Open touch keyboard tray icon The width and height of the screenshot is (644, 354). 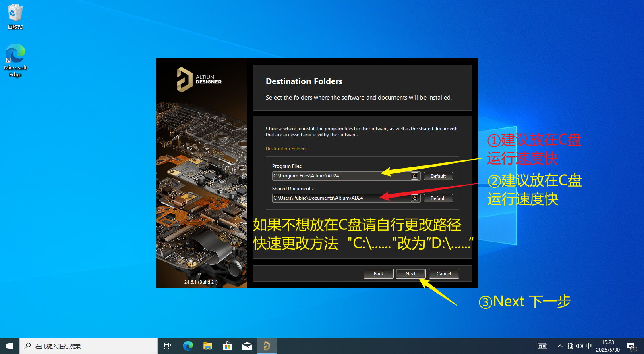click(543, 346)
